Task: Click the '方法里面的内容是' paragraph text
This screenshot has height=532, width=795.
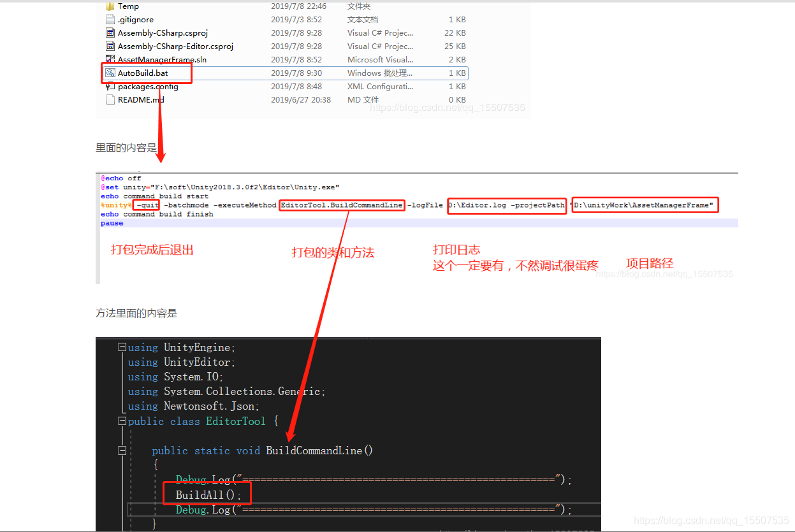Action: click(x=136, y=313)
